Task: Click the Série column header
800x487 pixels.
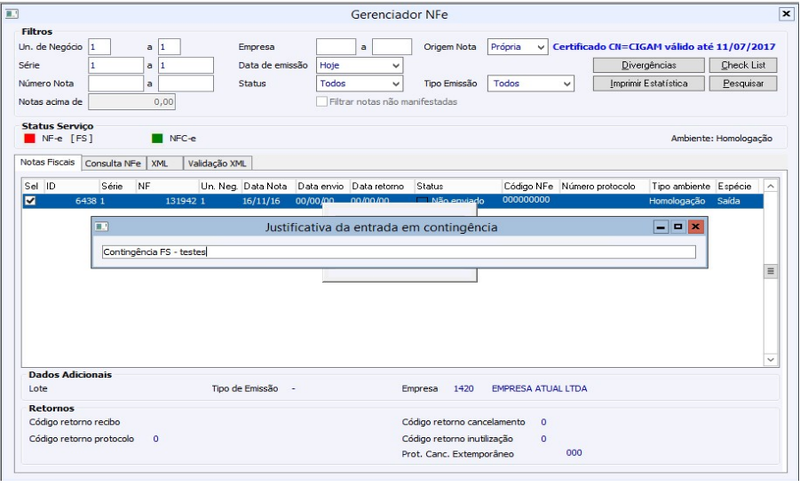Action: click(x=117, y=186)
